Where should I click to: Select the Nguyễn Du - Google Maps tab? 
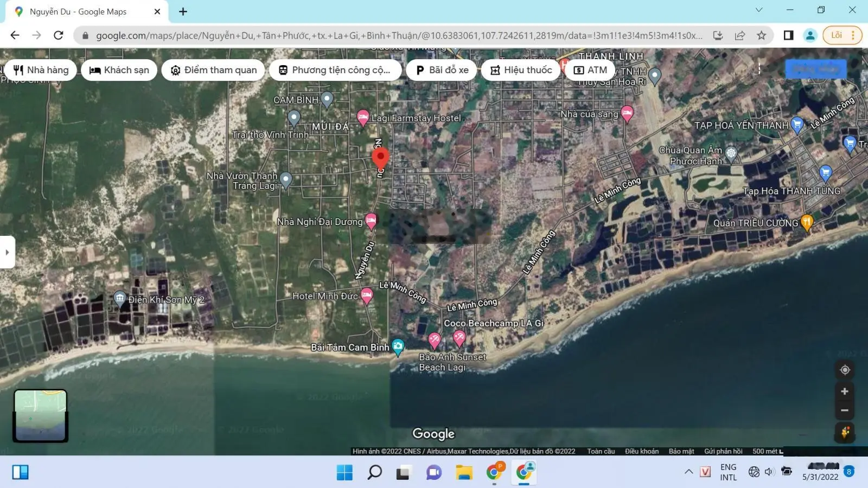(x=87, y=11)
